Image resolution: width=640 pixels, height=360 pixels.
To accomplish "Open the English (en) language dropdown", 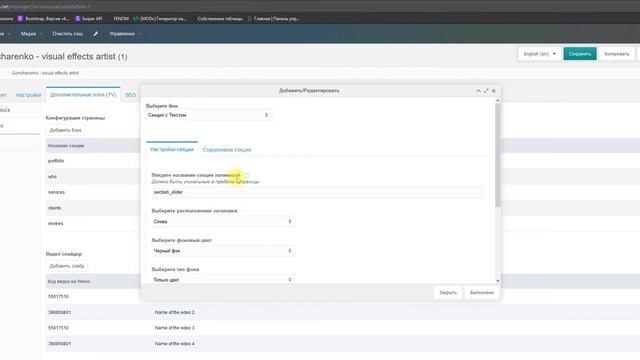I will 539,54.
